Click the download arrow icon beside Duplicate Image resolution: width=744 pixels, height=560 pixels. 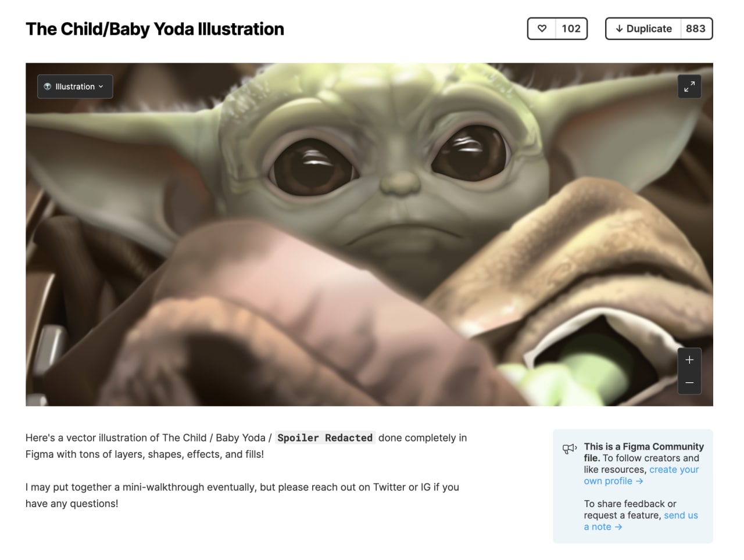pos(620,28)
